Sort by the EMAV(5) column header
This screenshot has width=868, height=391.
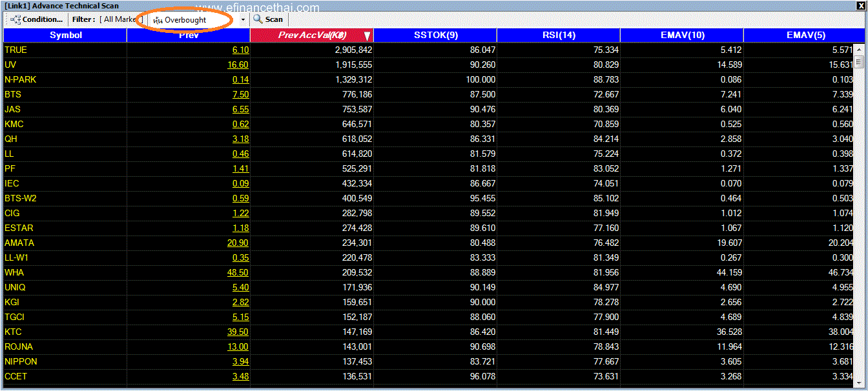click(805, 35)
